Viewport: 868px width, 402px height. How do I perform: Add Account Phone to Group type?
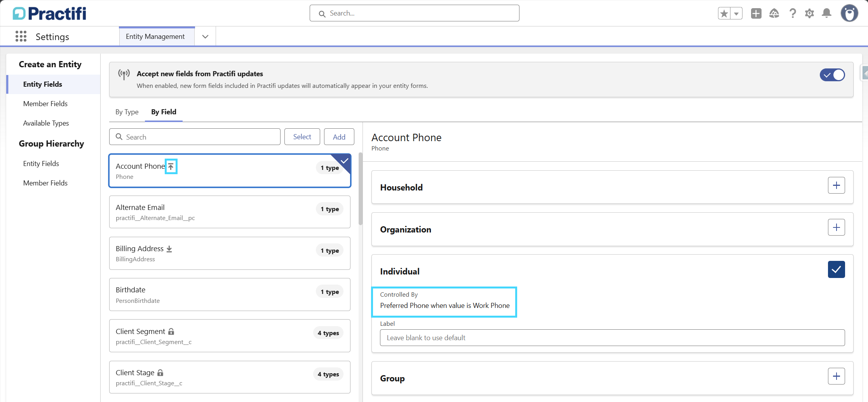point(836,376)
